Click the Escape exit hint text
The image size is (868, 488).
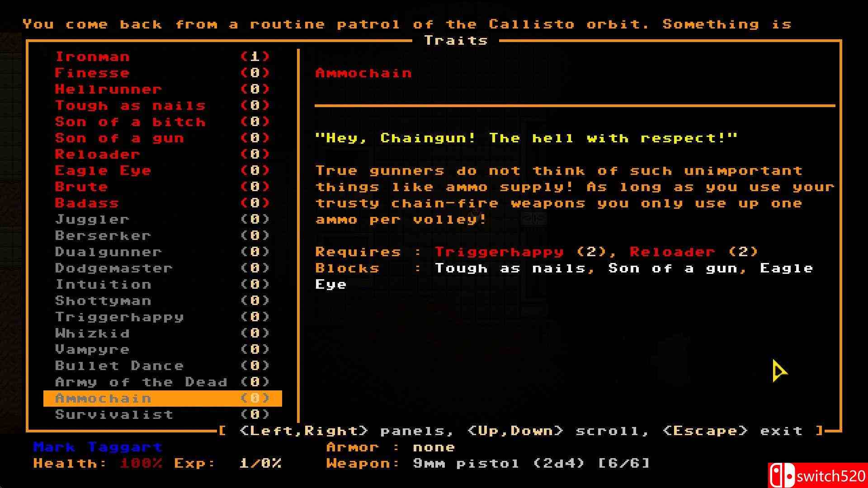tap(732, 431)
